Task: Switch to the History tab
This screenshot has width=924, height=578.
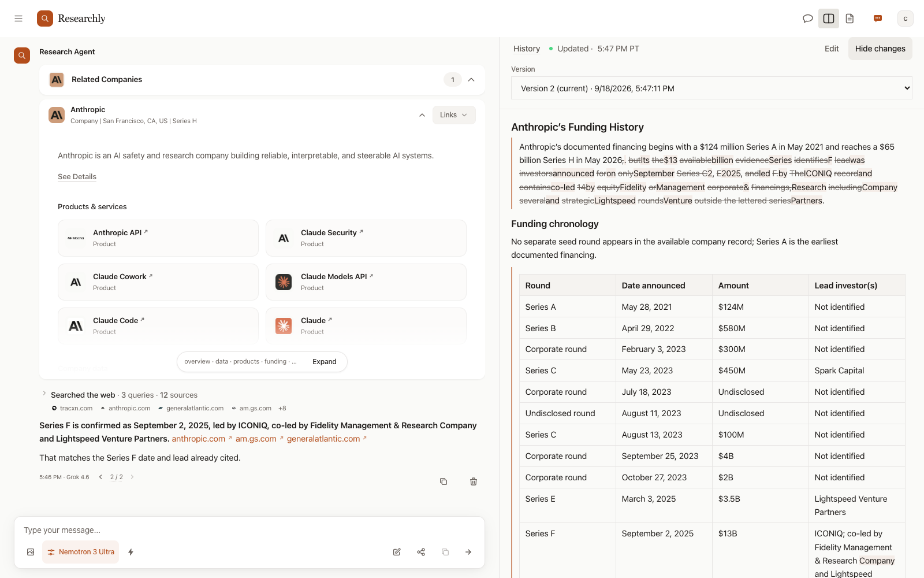Action: (x=527, y=49)
